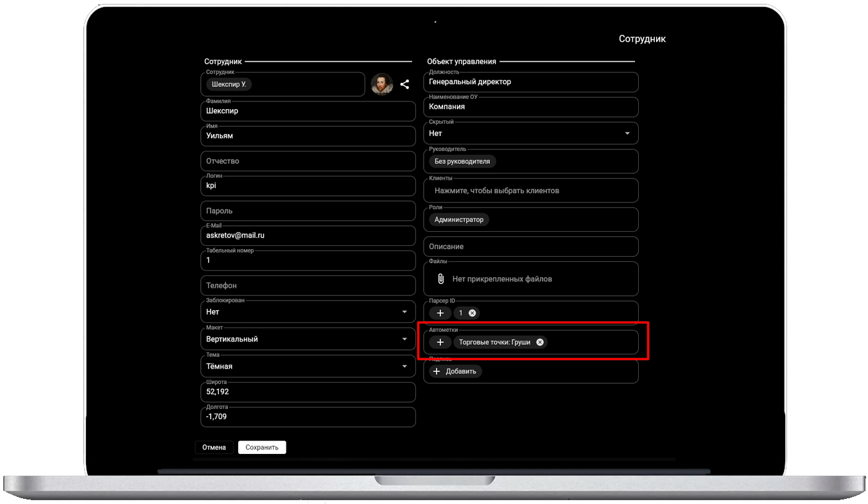Focus the Пароль input field
The image size is (868, 504).
(x=308, y=211)
